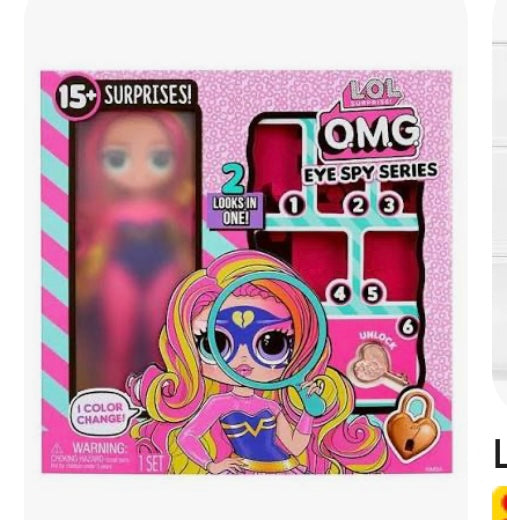
Task: Click the numbered circle 1 on the box
Action: click(294, 205)
